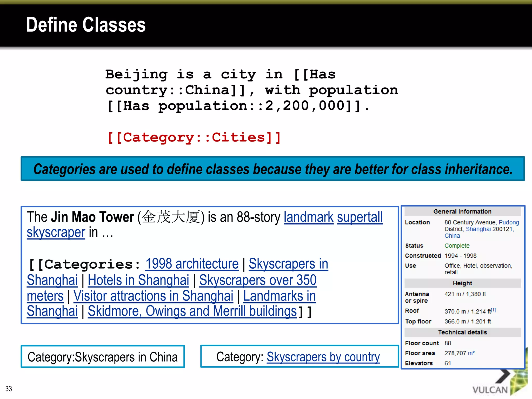Click the 'General information' infobox header
The width and height of the screenshot is (532, 399).
(462, 211)
